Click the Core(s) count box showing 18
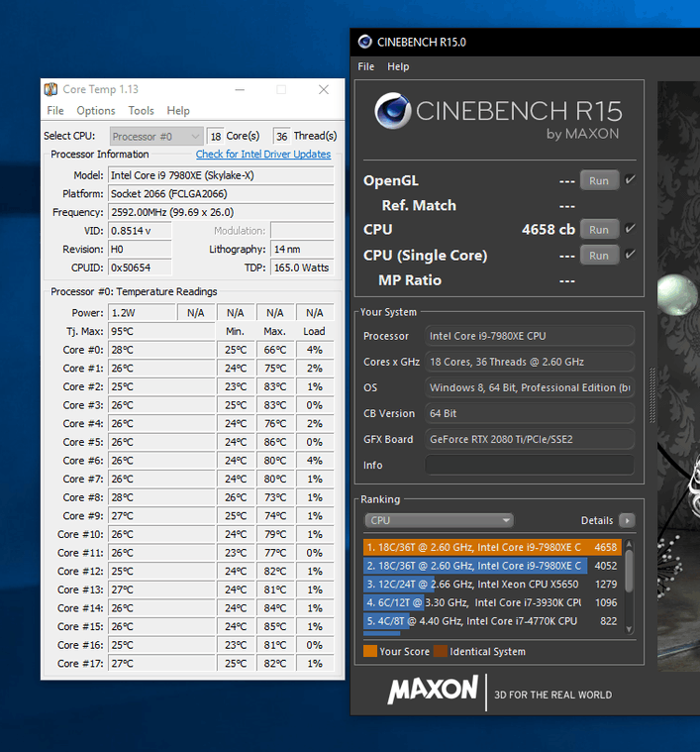 [216, 137]
